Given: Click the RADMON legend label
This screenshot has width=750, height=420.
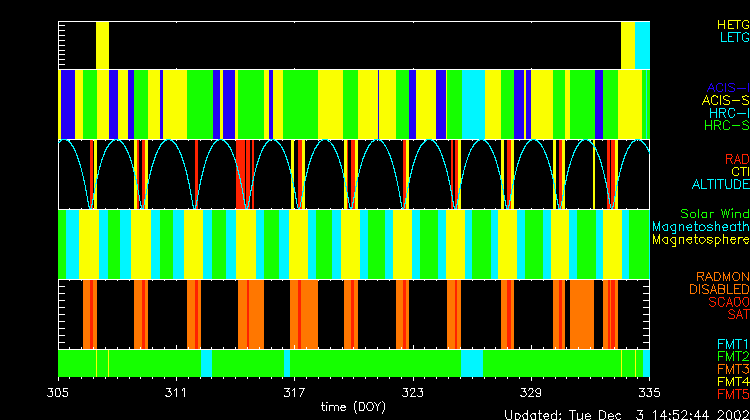Looking at the screenshot, I should coord(723,277).
